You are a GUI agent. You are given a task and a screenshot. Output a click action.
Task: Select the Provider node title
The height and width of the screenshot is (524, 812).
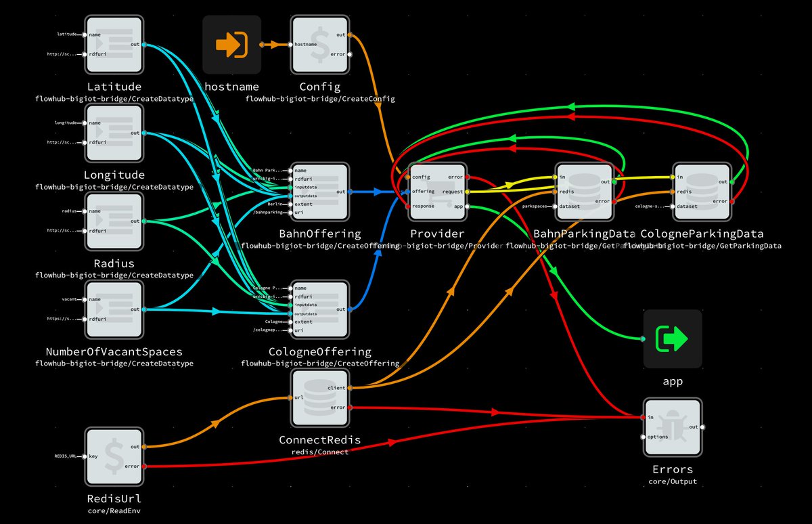[437, 233]
